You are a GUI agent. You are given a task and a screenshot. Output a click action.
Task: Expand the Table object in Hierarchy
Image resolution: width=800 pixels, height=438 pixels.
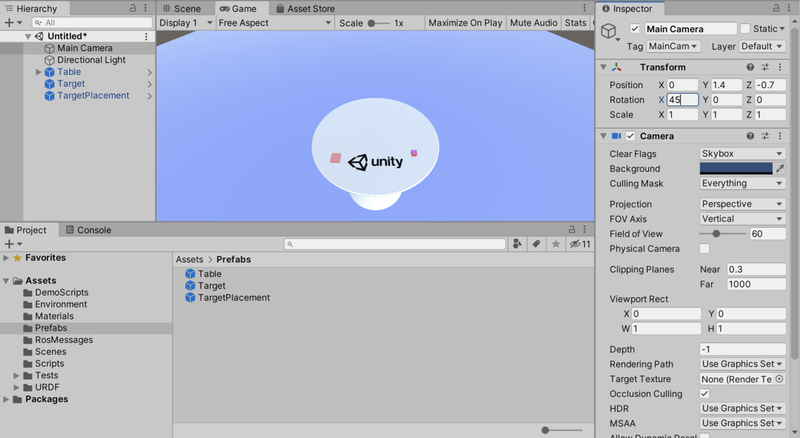click(38, 72)
